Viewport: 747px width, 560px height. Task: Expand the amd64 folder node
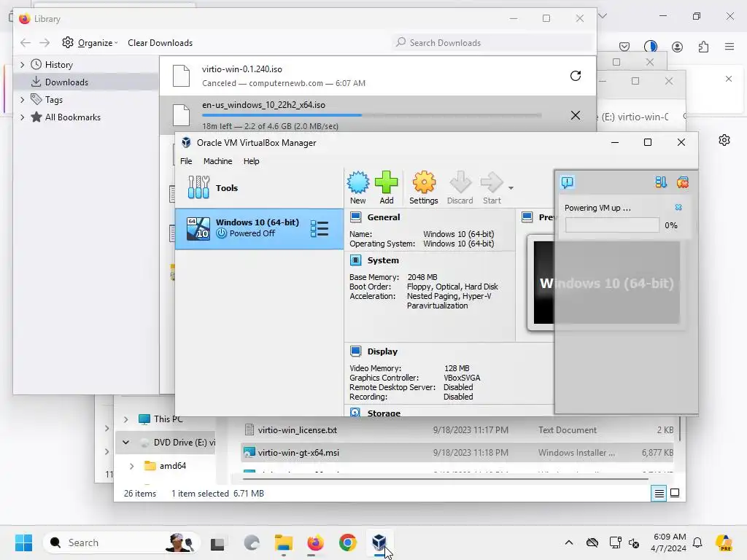[x=131, y=466]
